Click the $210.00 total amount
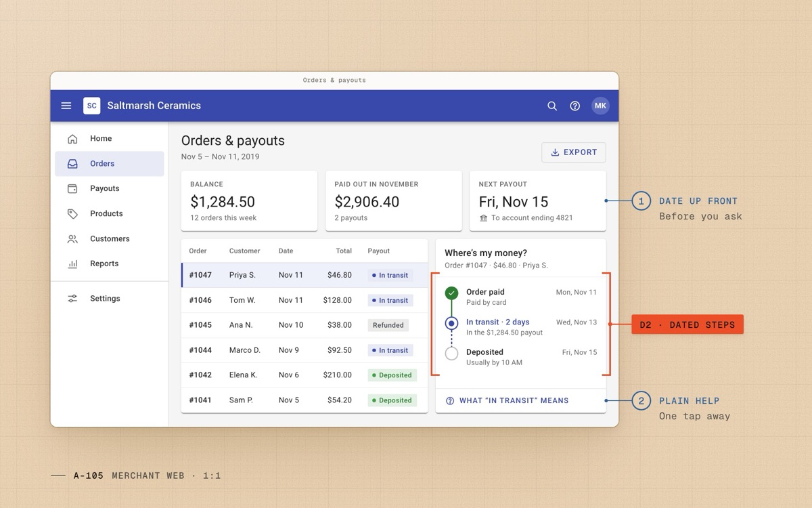Image resolution: width=812 pixels, height=508 pixels. tap(338, 375)
